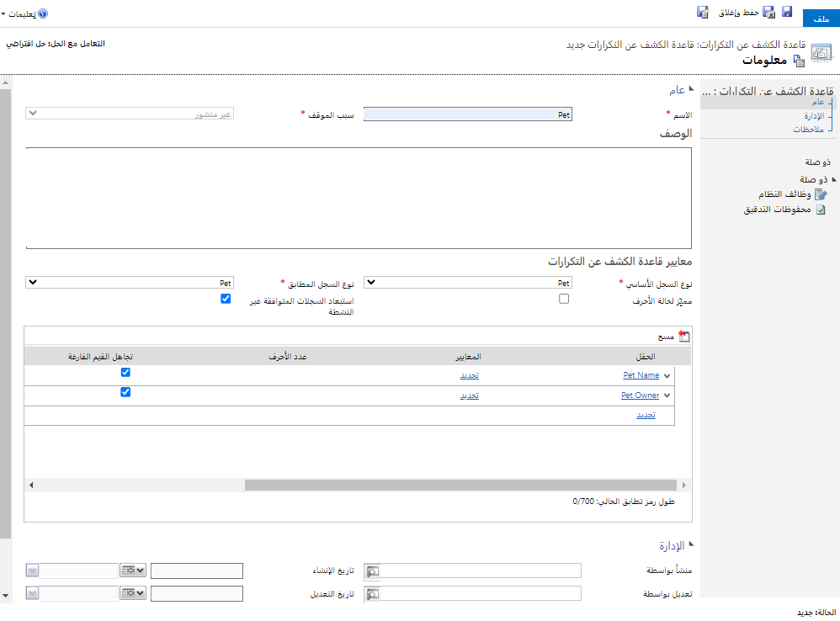Open the نوع السجل الأساسي dropdown
The width and height of the screenshot is (840, 621).
(x=468, y=283)
